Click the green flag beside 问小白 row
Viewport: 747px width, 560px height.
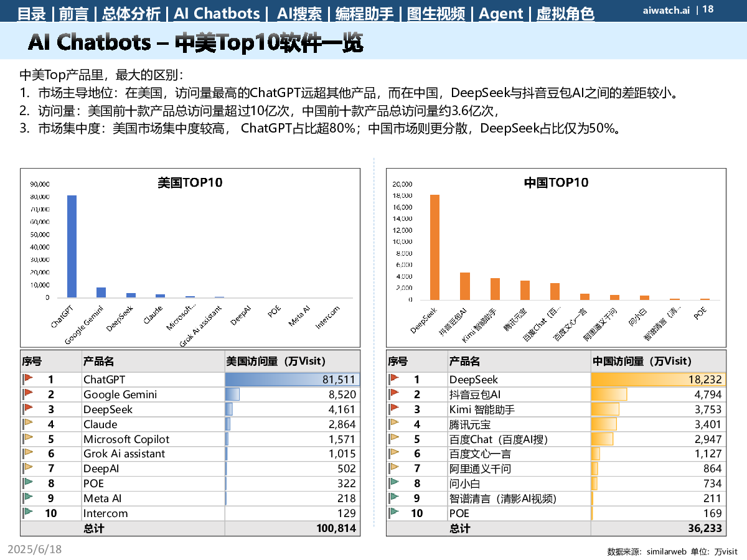393,483
